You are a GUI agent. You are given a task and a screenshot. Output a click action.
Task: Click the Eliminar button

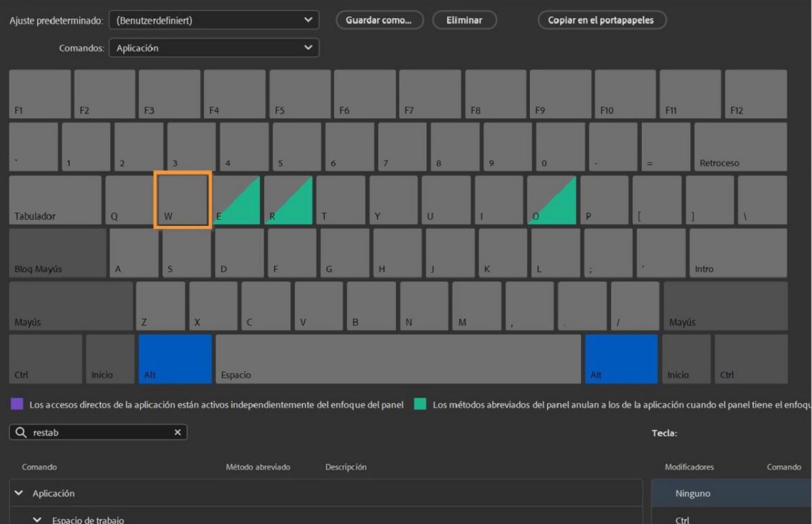click(464, 20)
